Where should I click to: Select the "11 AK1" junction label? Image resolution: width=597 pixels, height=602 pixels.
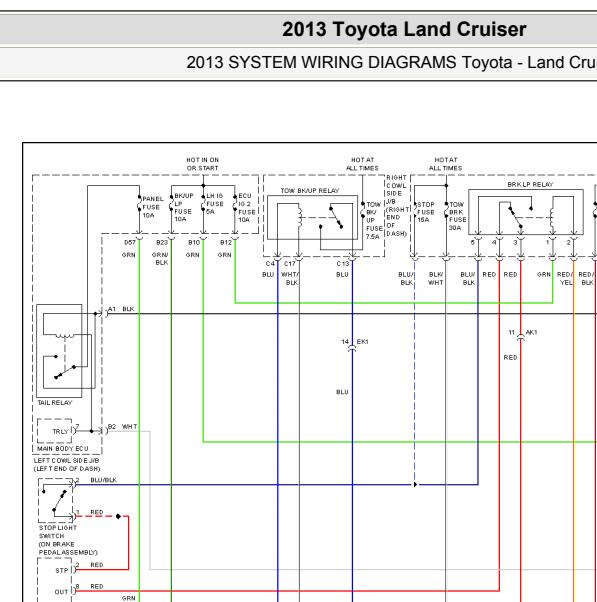[523, 332]
